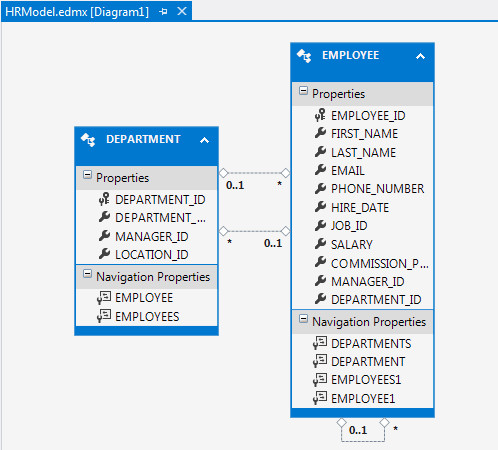Click the EMPLOYEE entity type icon
This screenshot has height=450, width=498.
pyautogui.click(x=304, y=56)
